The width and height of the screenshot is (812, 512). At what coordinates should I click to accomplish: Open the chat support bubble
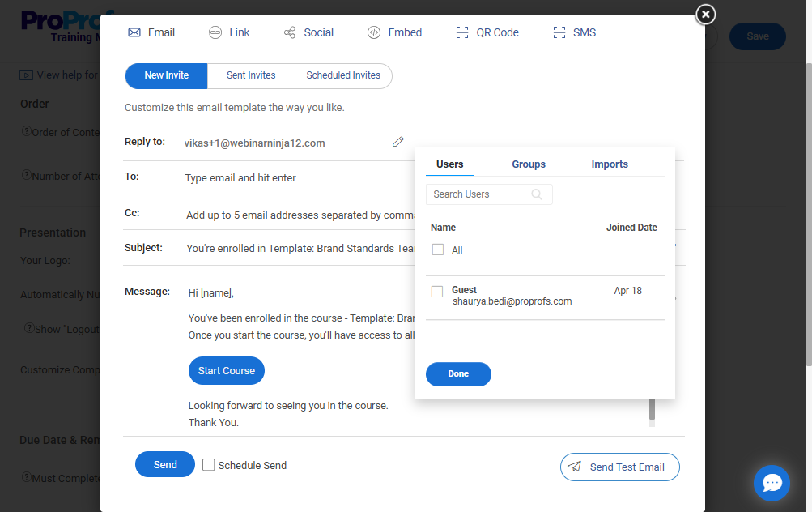pyautogui.click(x=772, y=484)
